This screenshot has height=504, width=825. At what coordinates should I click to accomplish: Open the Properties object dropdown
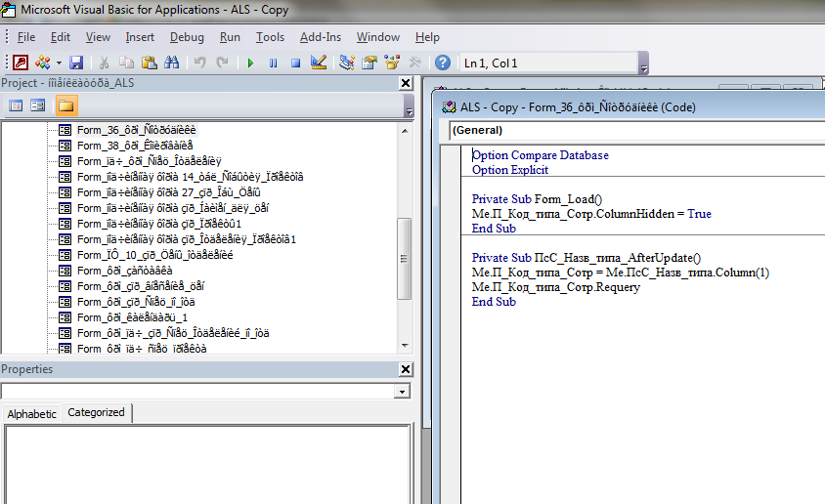click(403, 392)
